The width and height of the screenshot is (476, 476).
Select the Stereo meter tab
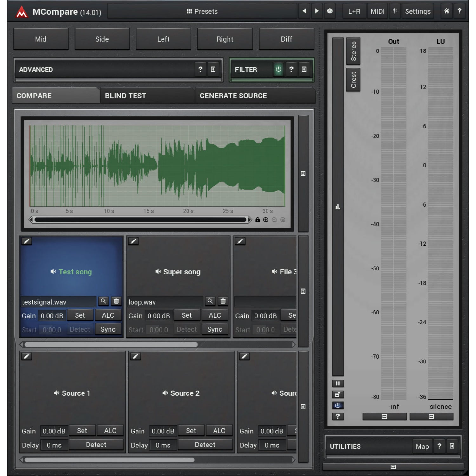coord(353,51)
